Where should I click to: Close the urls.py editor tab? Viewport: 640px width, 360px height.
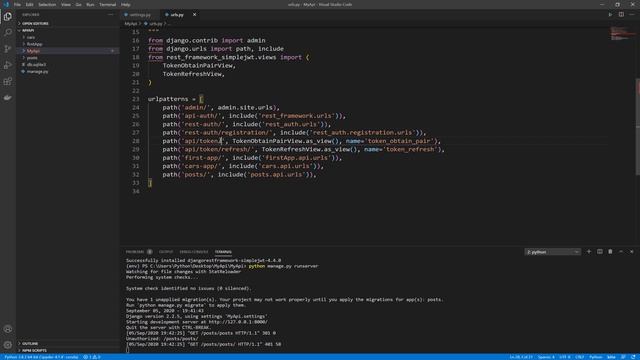[x=194, y=15]
